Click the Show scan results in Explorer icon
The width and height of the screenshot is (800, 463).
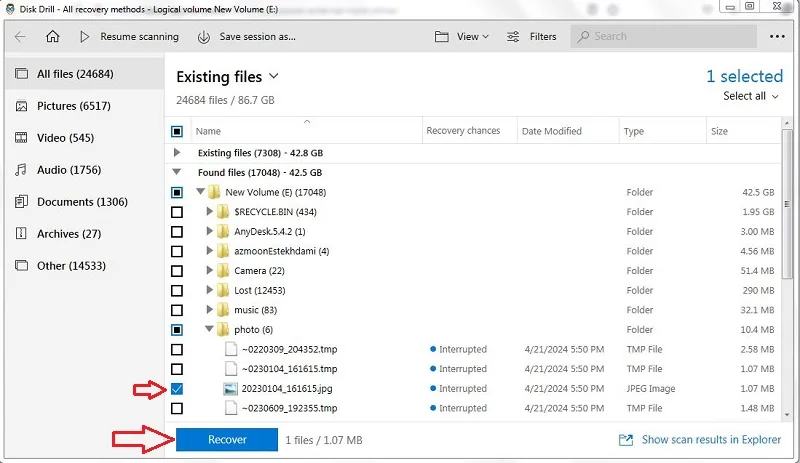tap(626, 440)
